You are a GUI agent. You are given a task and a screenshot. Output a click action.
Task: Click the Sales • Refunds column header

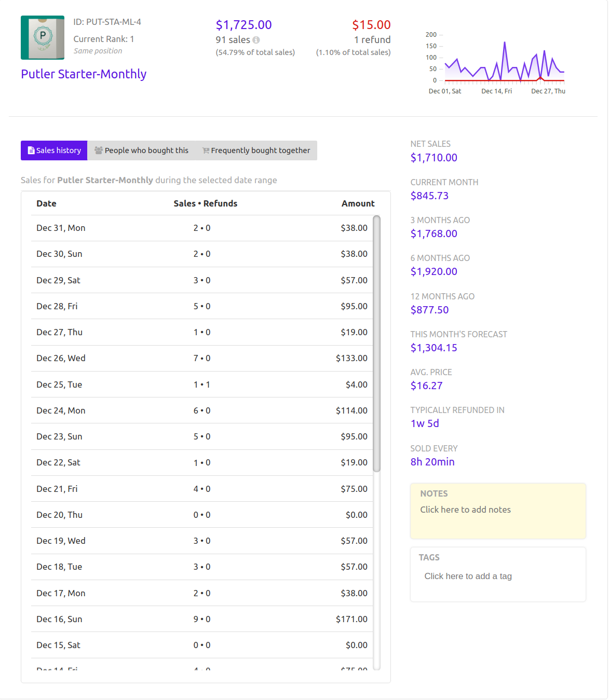[205, 204]
